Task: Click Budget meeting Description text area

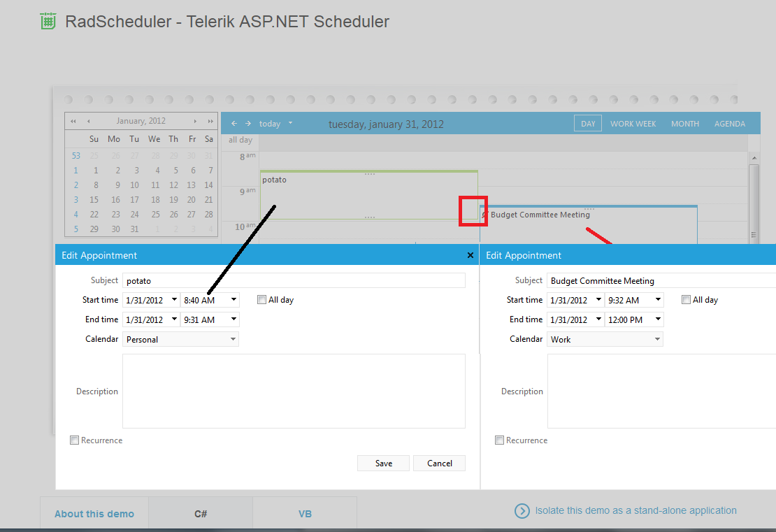Action: point(661,391)
